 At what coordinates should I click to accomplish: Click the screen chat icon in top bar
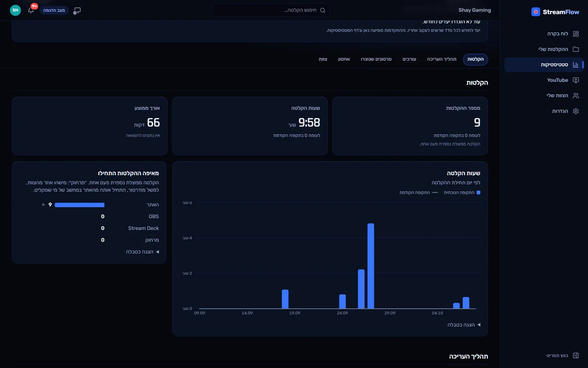point(77,11)
